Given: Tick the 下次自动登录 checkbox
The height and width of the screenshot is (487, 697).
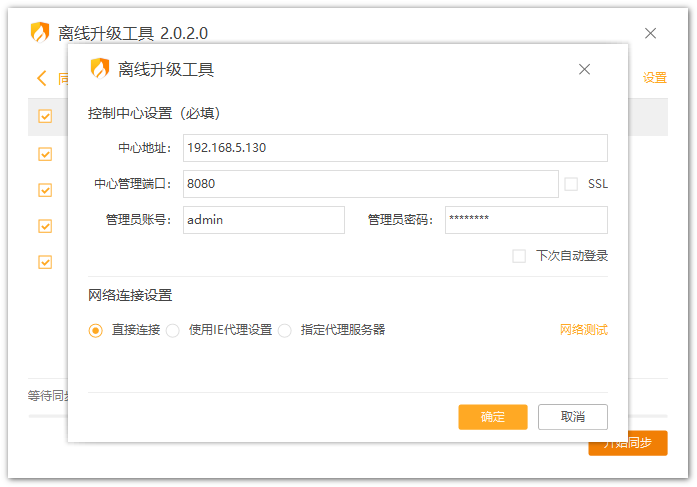Looking at the screenshot, I should 519,256.
